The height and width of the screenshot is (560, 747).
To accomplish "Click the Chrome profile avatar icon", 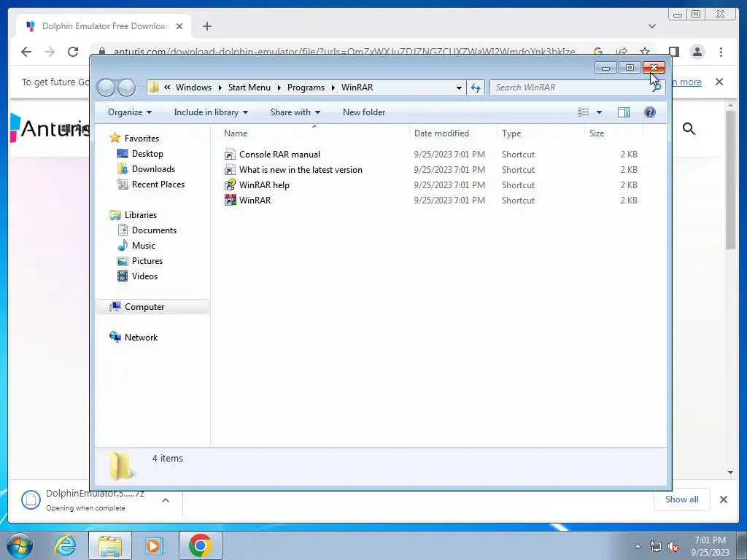I will (697, 52).
